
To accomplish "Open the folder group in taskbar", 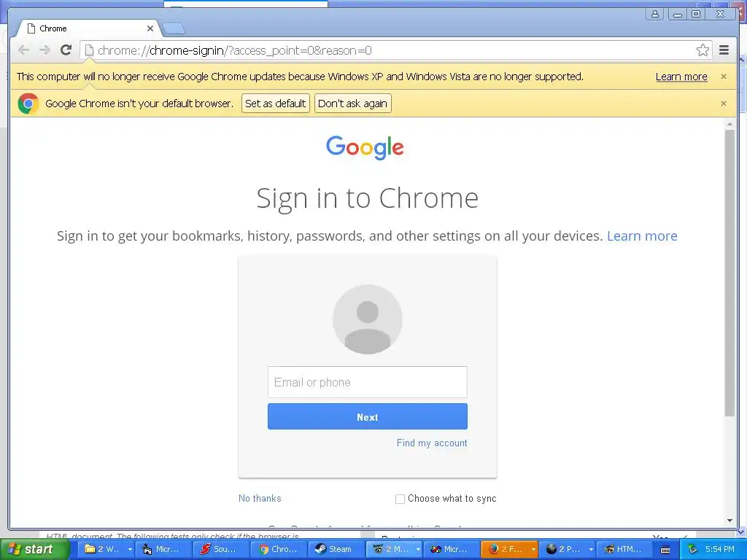I will point(102,549).
